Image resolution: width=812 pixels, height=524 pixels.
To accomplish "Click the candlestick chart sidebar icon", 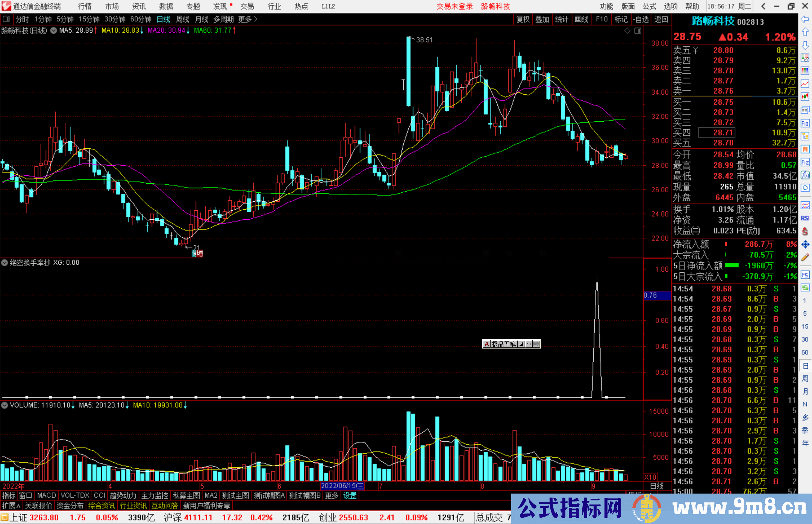I will 805,97.
